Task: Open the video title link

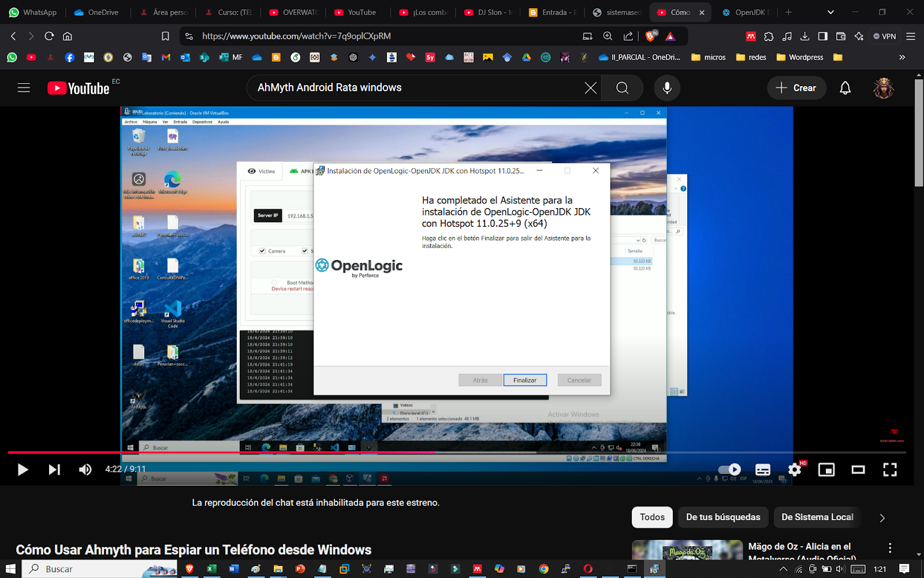Action: tap(193, 550)
